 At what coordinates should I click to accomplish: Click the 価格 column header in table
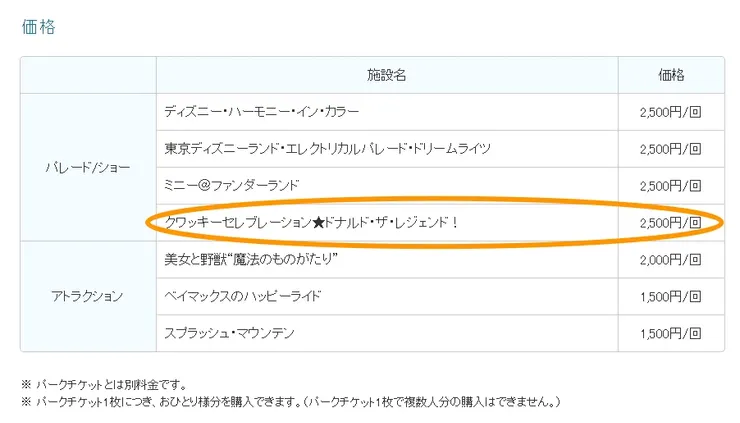pyautogui.click(x=670, y=75)
